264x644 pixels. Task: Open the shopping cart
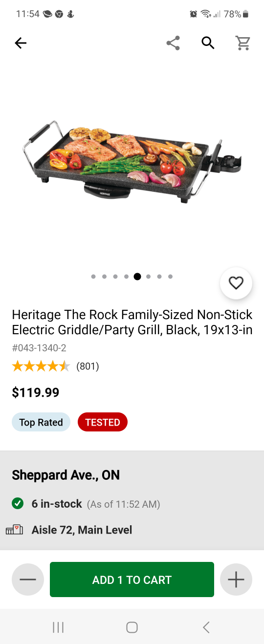(243, 43)
